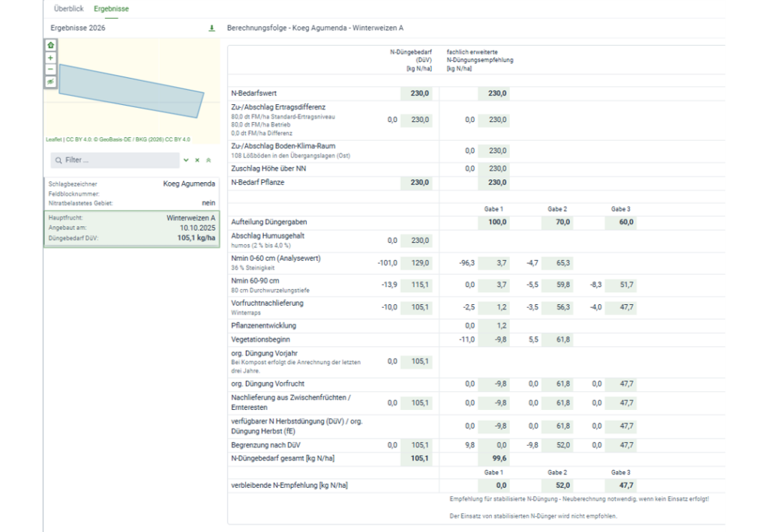Click the blue field polygon on map
The image size is (768, 532).
131,90
